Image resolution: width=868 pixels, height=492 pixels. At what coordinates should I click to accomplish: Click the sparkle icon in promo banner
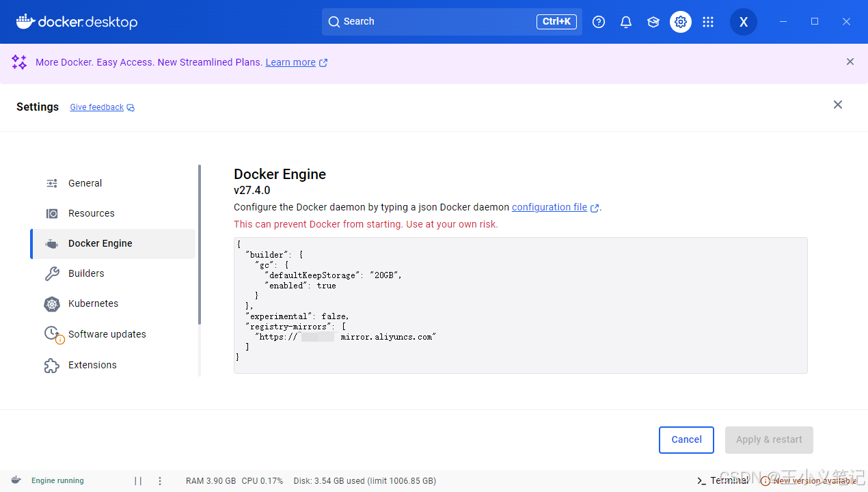click(x=19, y=62)
